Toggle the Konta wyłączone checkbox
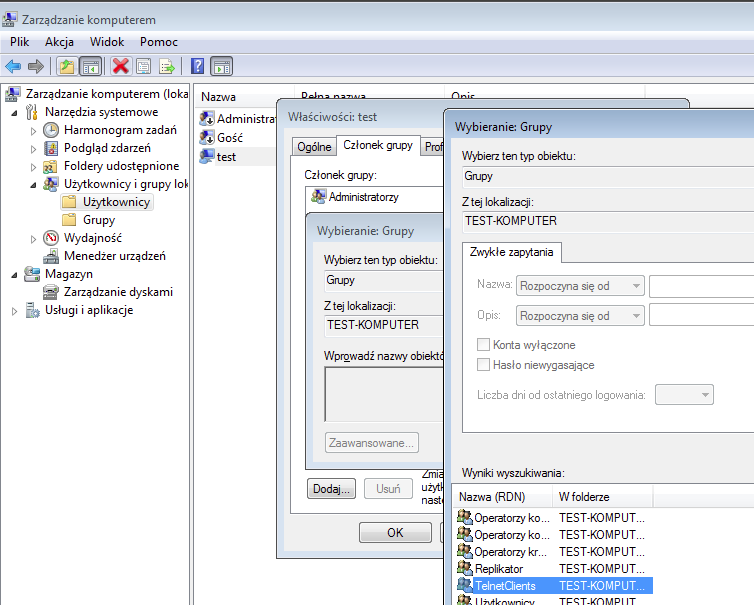Viewport: 754px width, 605px height. (483, 344)
